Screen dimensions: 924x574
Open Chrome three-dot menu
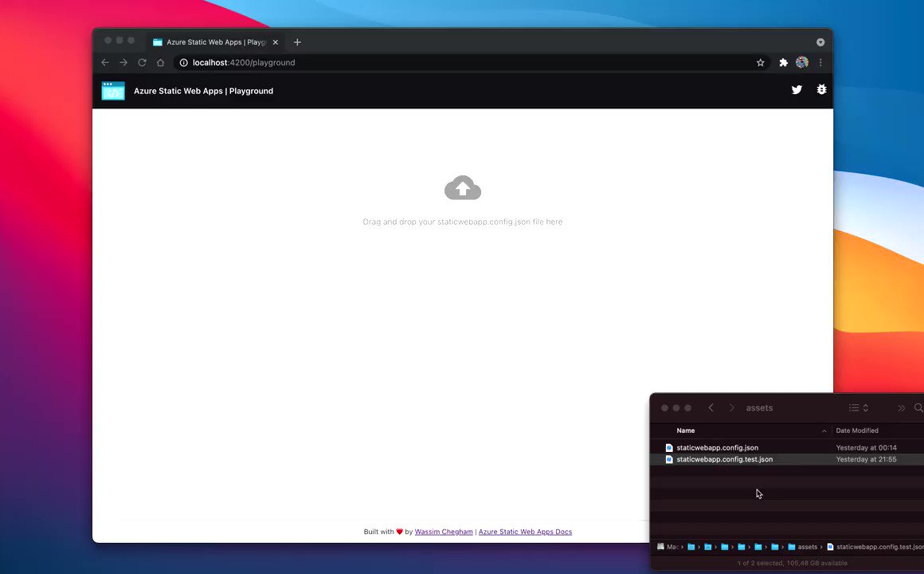(820, 62)
